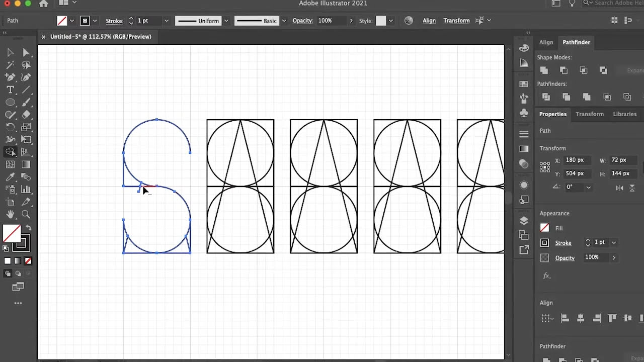Select the Eraser tool
This screenshot has width=644, height=362.
(26, 115)
